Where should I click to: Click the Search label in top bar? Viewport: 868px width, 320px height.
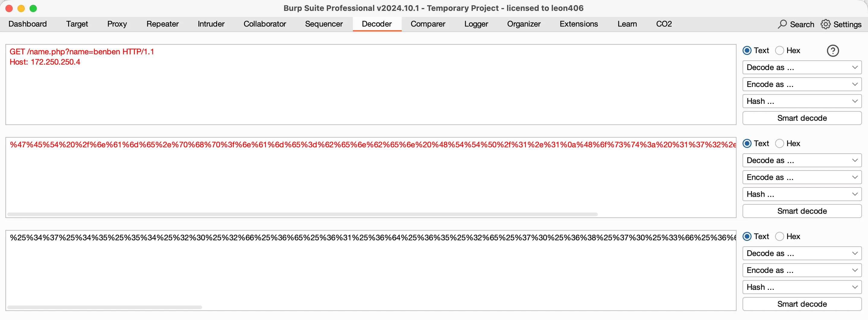(802, 24)
